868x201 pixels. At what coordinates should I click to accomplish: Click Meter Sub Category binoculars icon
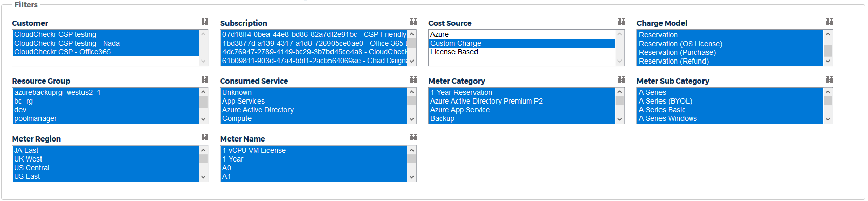coord(830,79)
